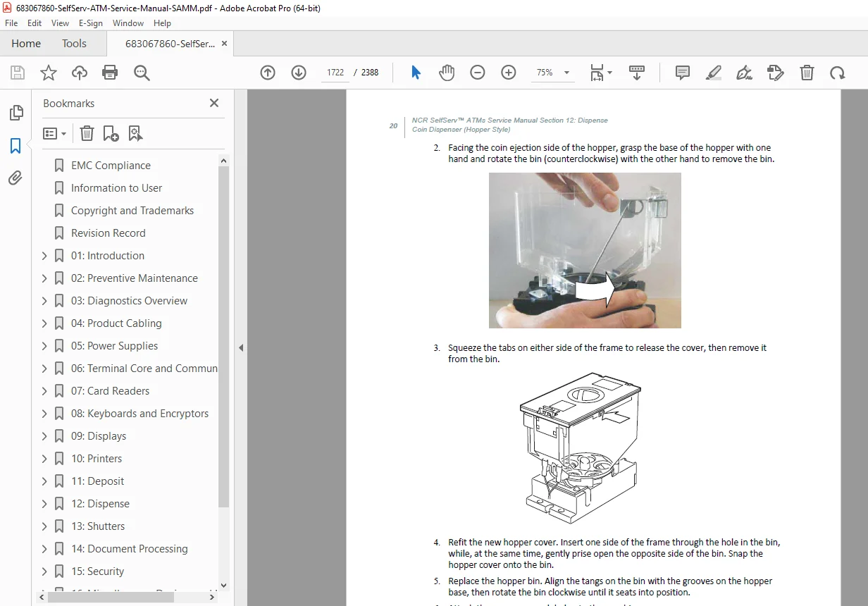This screenshot has width=868, height=606.
Task: Find the current bookmark icon
Action: coord(135,133)
